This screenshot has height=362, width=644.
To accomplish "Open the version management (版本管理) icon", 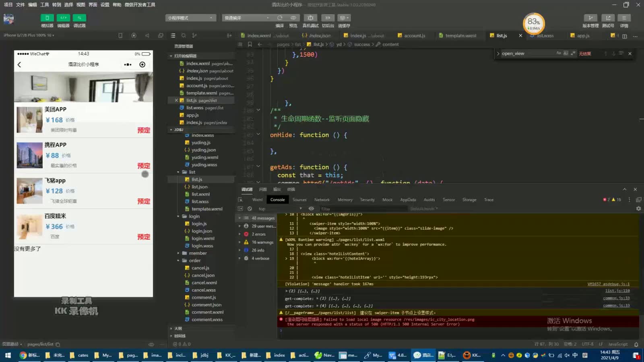I will pos(590,18).
